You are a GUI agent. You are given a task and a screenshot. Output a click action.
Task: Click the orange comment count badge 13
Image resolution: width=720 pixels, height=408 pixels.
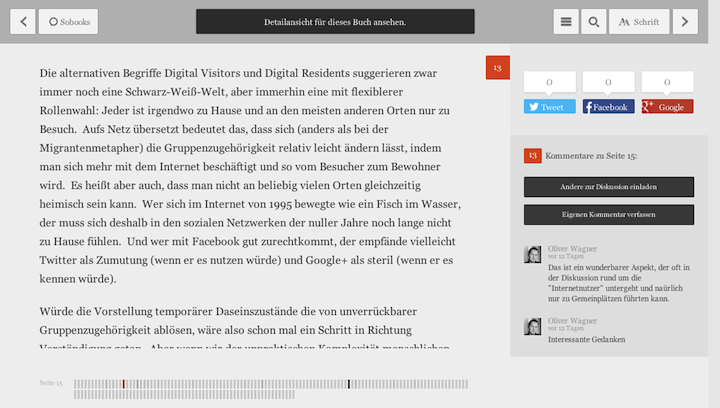(497, 68)
